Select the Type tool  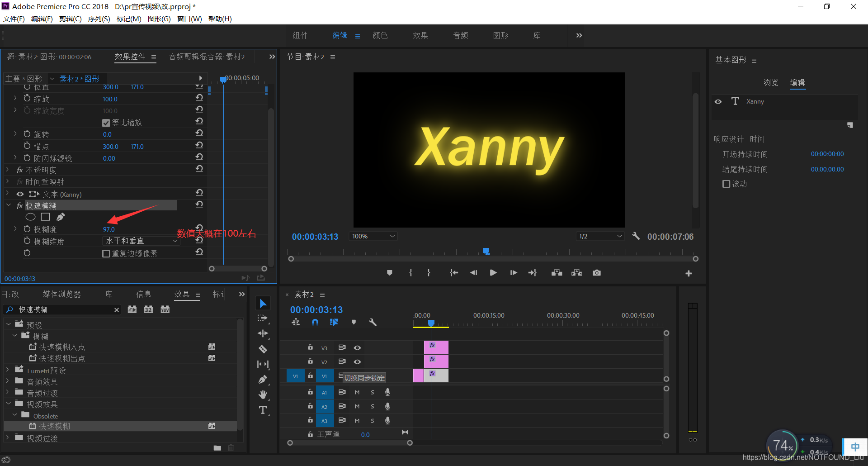pyautogui.click(x=263, y=410)
